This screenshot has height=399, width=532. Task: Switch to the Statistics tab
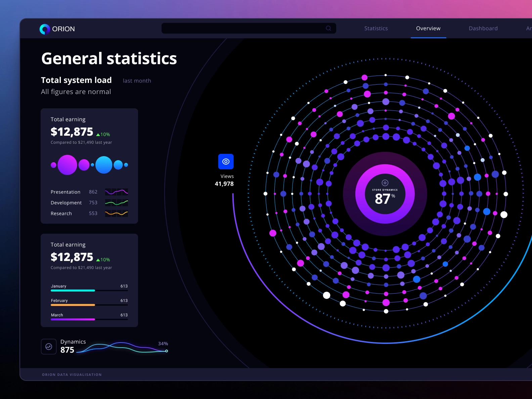[376, 29]
